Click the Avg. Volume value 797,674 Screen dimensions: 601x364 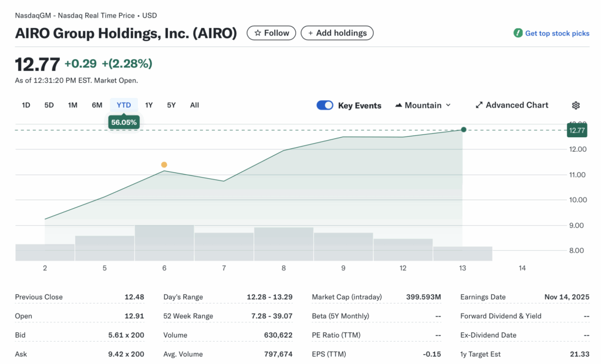point(278,354)
